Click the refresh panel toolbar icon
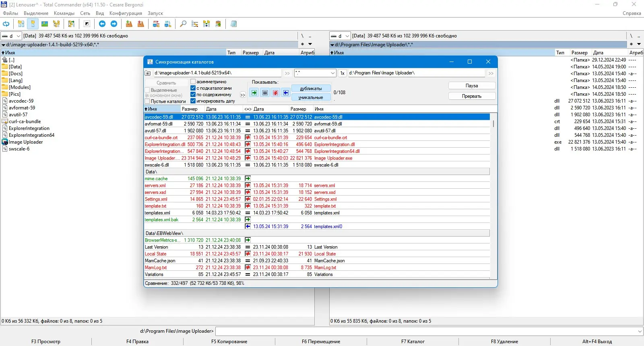This screenshot has height=346, width=644. (6, 24)
